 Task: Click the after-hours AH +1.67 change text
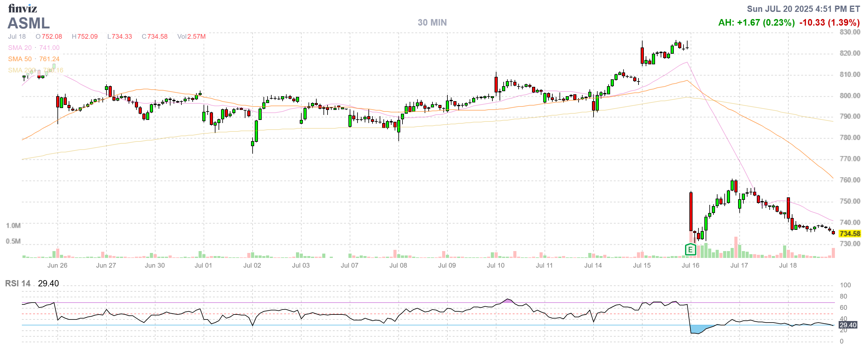click(x=756, y=22)
